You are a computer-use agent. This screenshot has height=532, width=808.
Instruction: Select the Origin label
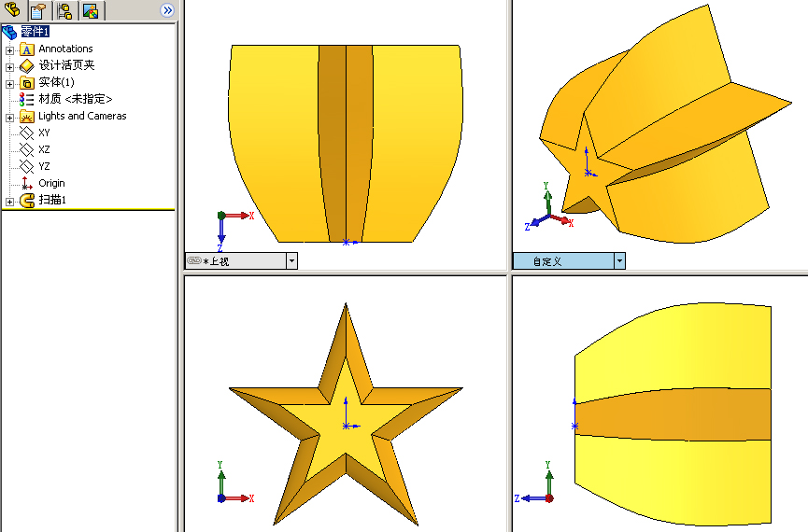pos(51,183)
